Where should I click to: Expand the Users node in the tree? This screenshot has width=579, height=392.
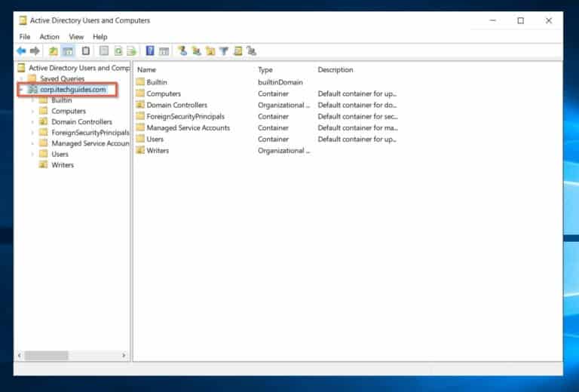(x=32, y=154)
